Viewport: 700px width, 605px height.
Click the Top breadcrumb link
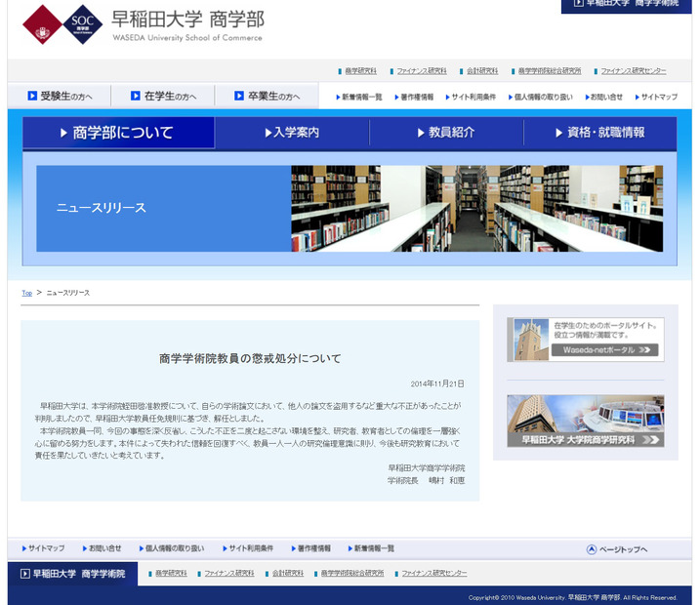point(27,293)
